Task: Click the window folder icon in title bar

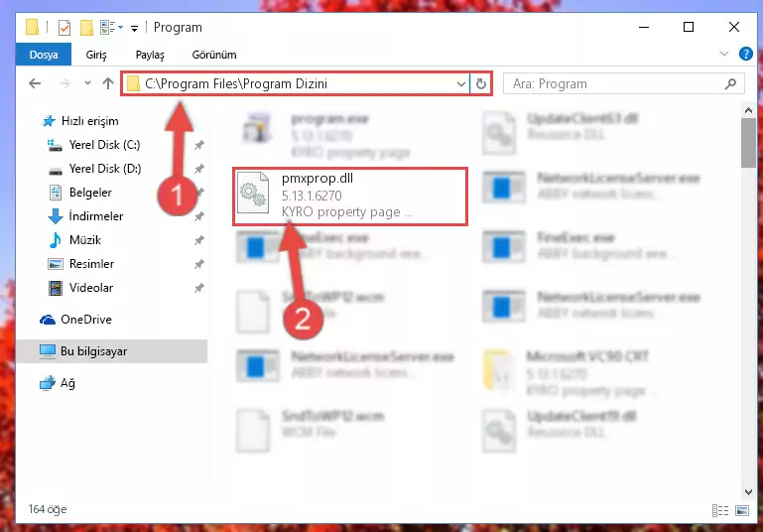Action: (x=32, y=27)
